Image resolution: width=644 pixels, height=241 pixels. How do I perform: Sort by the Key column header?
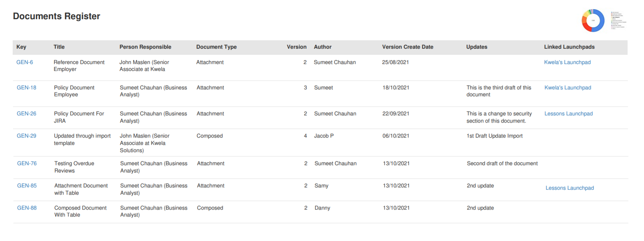[21, 47]
